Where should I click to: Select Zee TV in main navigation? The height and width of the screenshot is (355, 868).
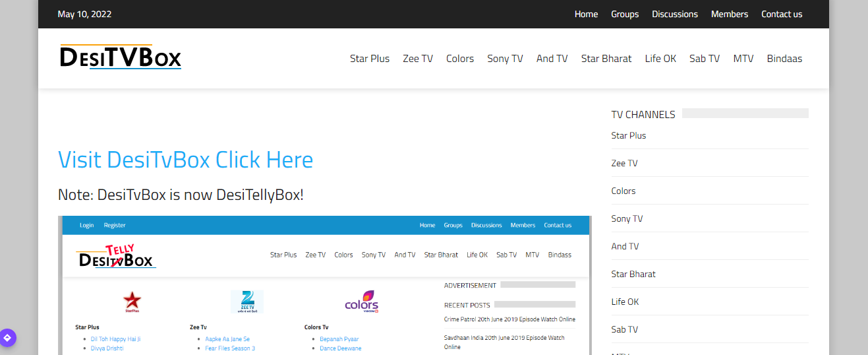(x=418, y=58)
